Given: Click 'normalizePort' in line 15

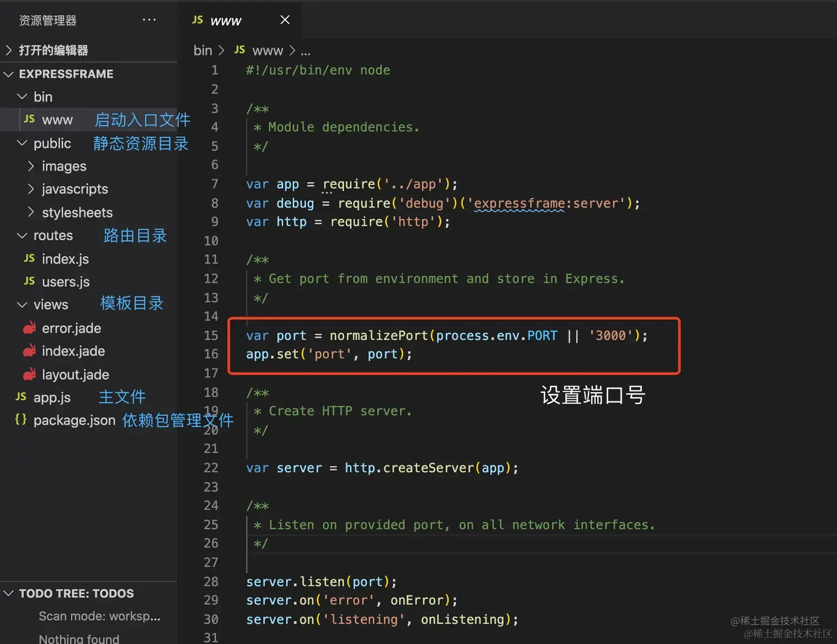Looking at the screenshot, I should click(379, 335).
